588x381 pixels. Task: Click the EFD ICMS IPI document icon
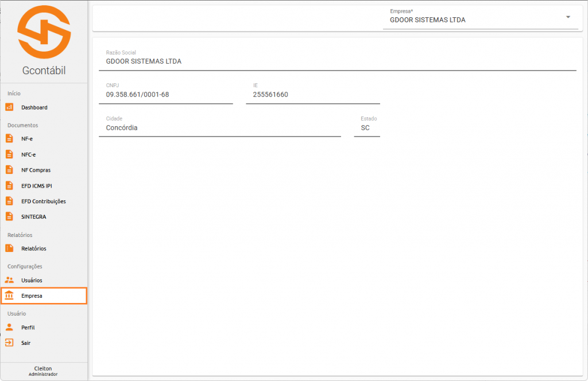[9, 185]
